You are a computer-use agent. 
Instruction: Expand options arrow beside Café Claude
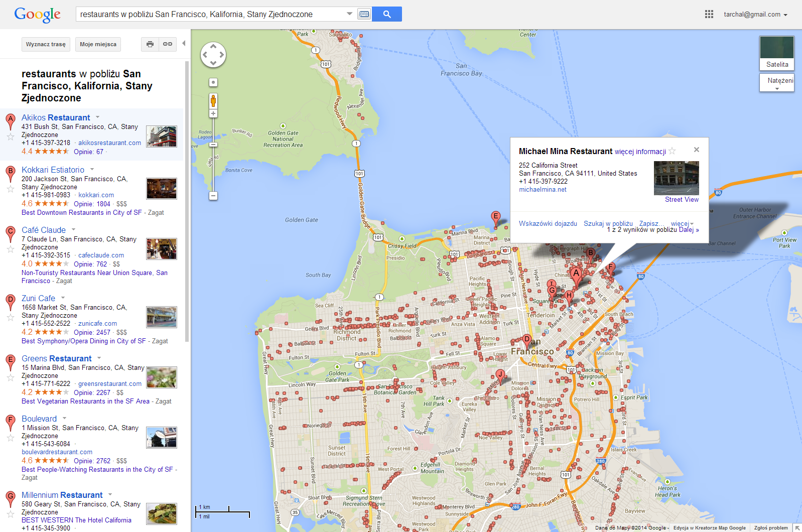[73, 229]
